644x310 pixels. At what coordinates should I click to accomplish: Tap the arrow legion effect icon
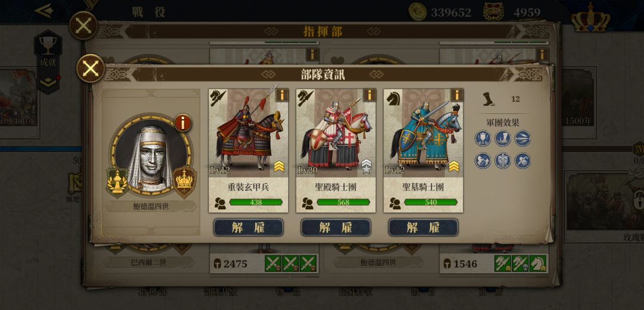(x=522, y=138)
